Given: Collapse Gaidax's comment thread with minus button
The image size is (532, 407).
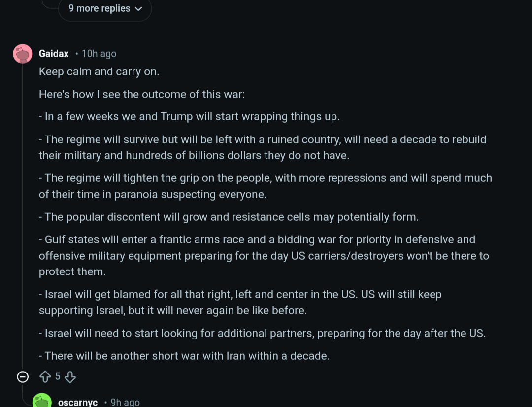Looking at the screenshot, I should (23, 377).
